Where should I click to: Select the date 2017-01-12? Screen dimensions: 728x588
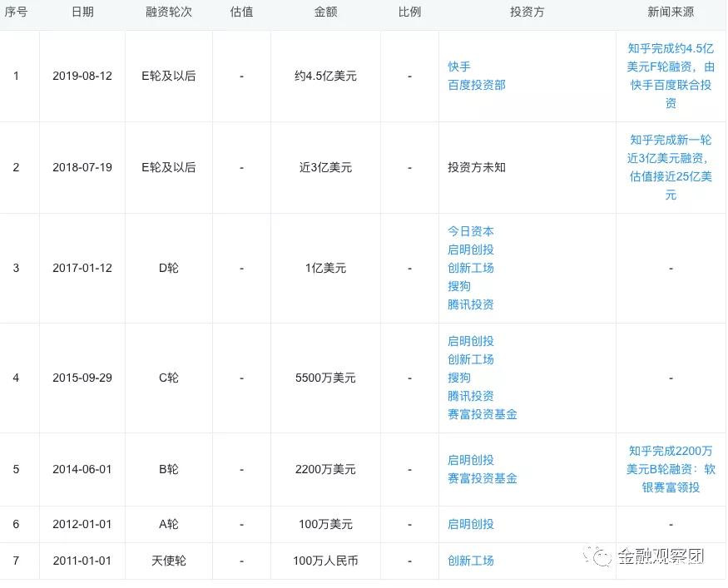click(82, 268)
